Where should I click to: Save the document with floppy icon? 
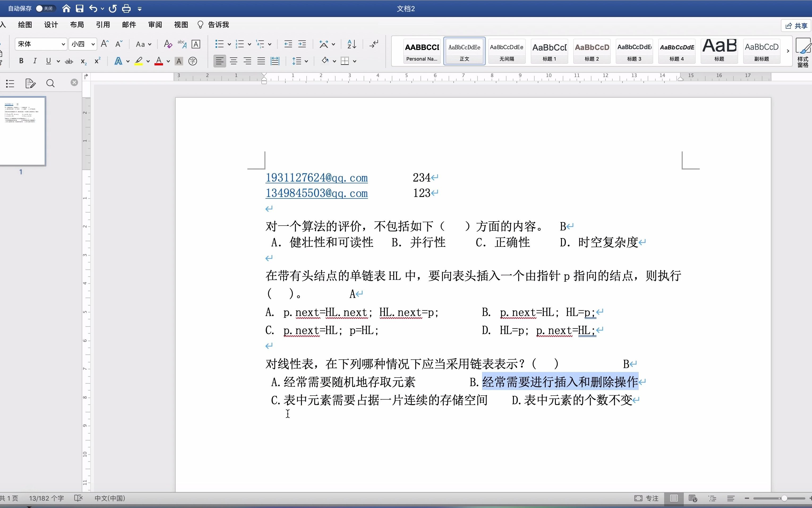click(x=80, y=9)
